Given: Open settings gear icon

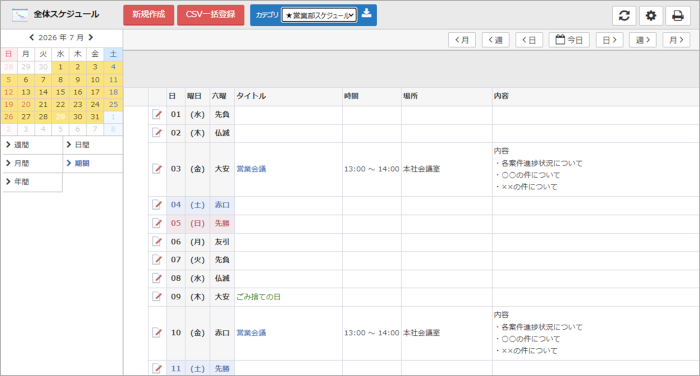Looking at the screenshot, I should pos(651,16).
